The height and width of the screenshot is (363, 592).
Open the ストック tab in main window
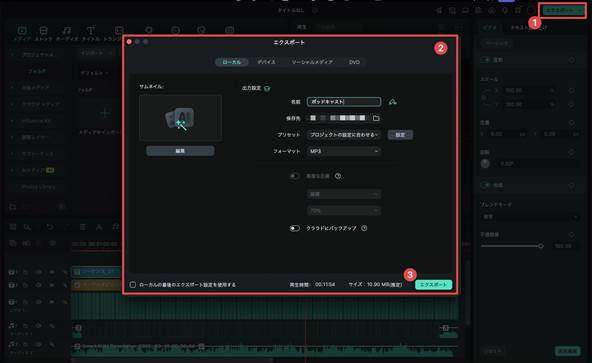43,34
